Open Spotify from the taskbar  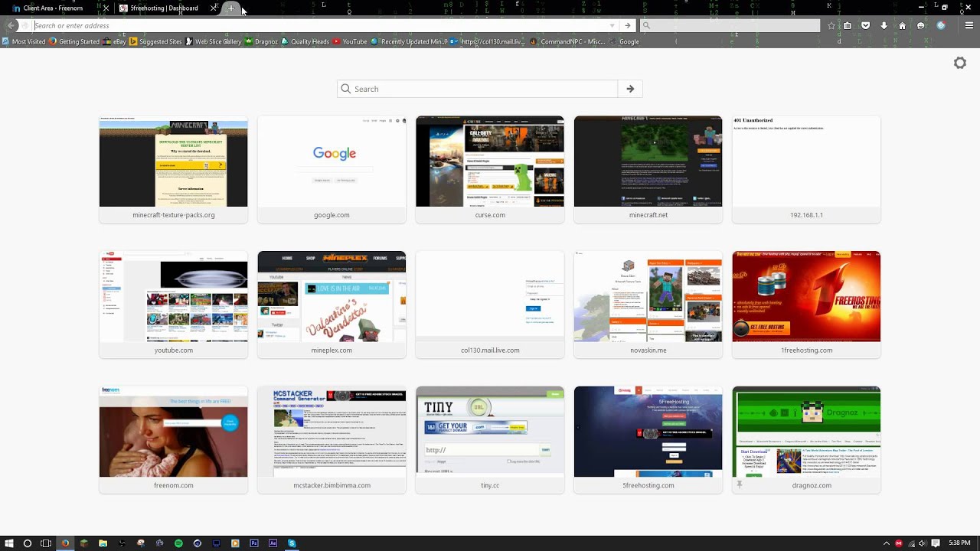(x=178, y=543)
